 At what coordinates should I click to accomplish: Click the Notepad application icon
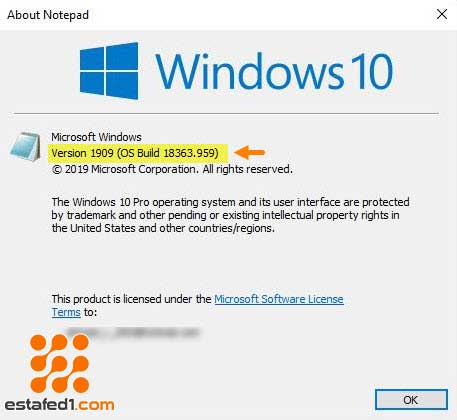(25, 147)
